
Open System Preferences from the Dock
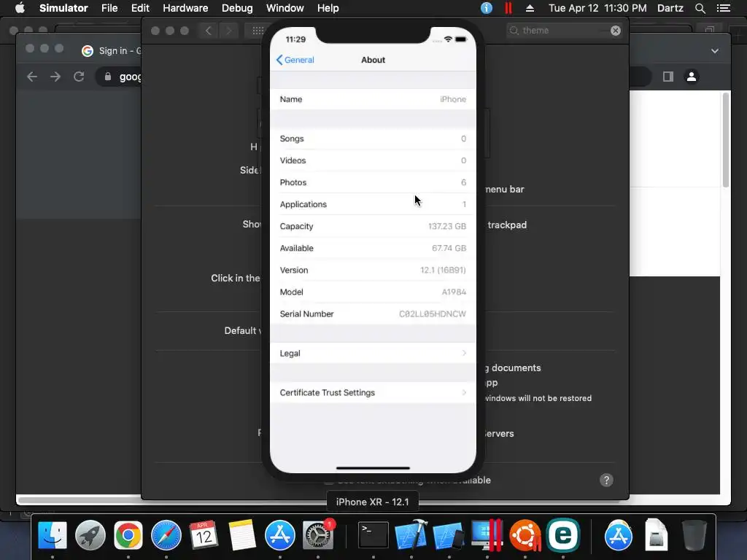[x=318, y=534]
